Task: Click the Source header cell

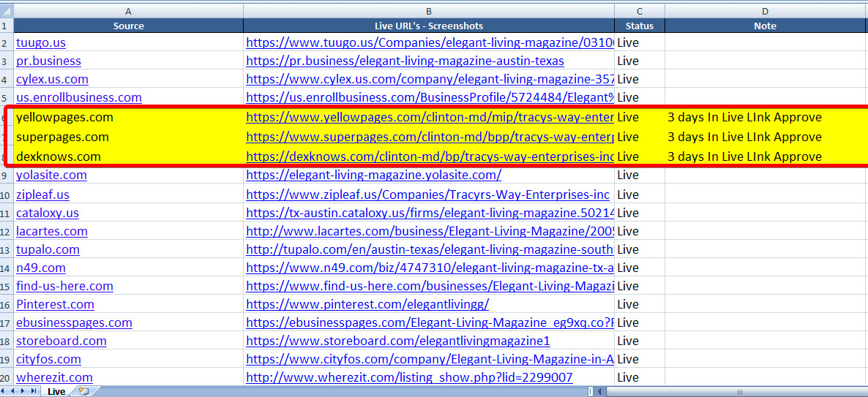Action: [128, 26]
